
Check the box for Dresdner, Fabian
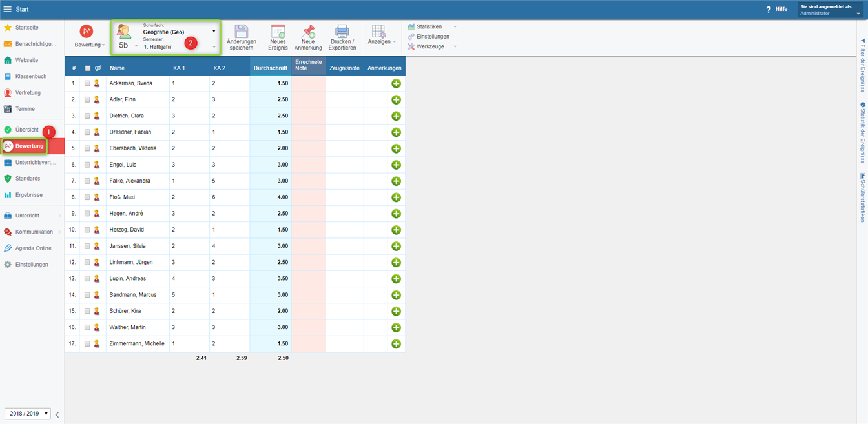coord(88,132)
